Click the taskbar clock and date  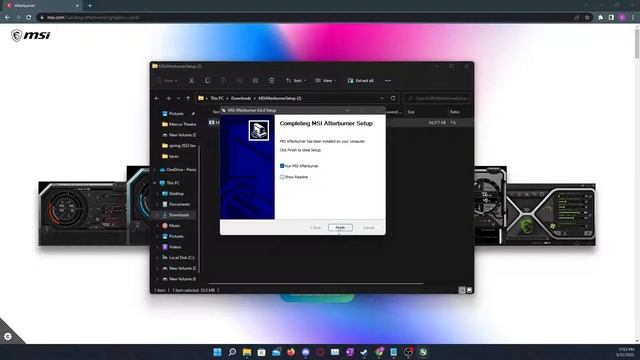pos(626,352)
